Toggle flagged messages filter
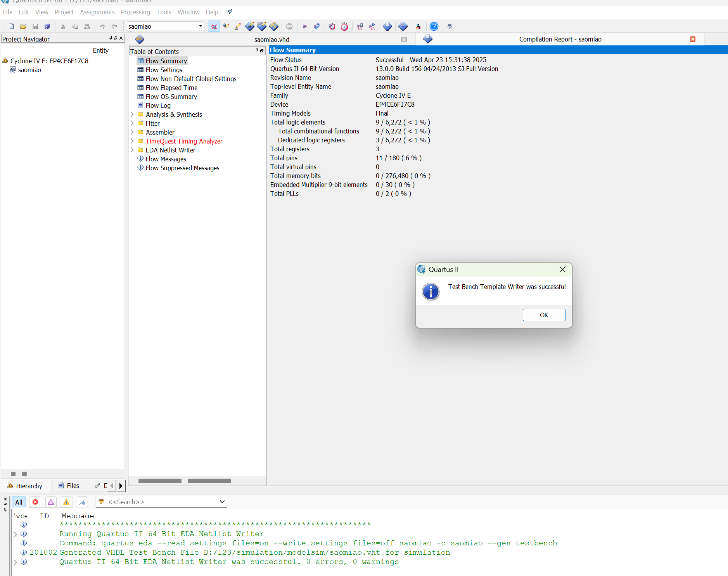Image resolution: width=728 pixels, height=576 pixels. 82,502
